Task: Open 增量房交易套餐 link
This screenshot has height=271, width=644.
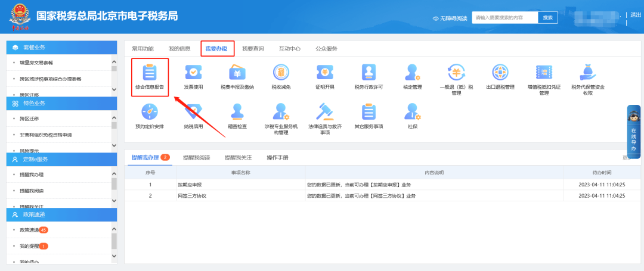Action: [x=36, y=63]
